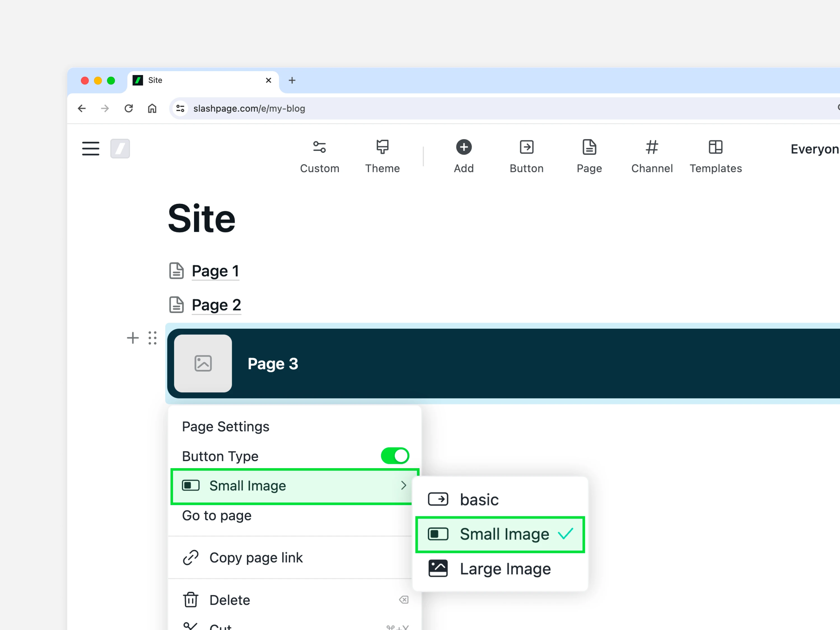The width and height of the screenshot is (840, 630).
Task: Click the document icon next to Page 2
Action: click(x=176, y=305)
